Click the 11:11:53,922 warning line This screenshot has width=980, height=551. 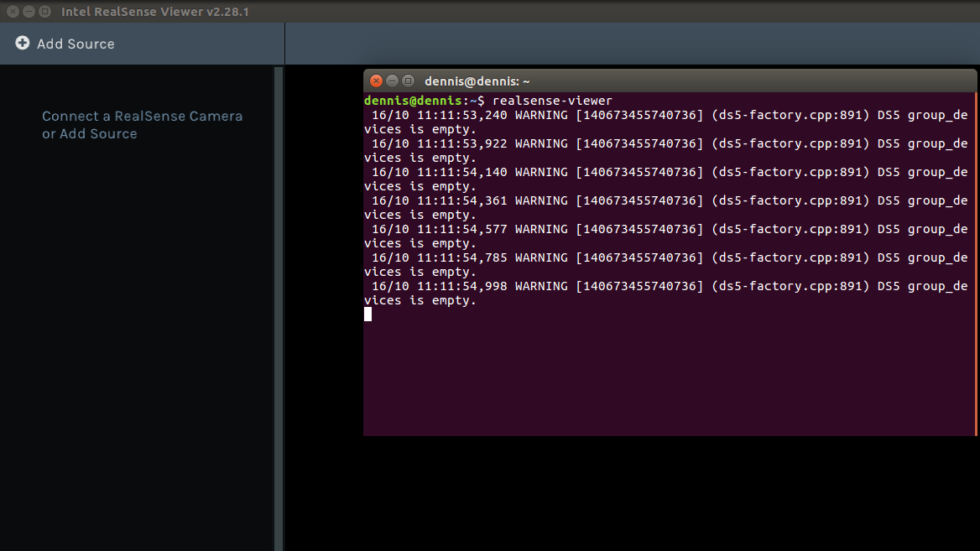665,151
